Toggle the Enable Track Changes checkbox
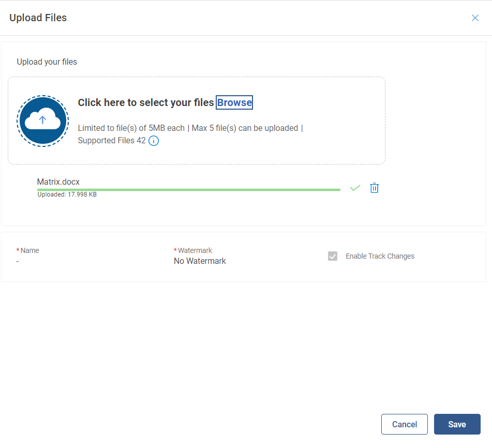492x448 pixels. pos(333,256)
